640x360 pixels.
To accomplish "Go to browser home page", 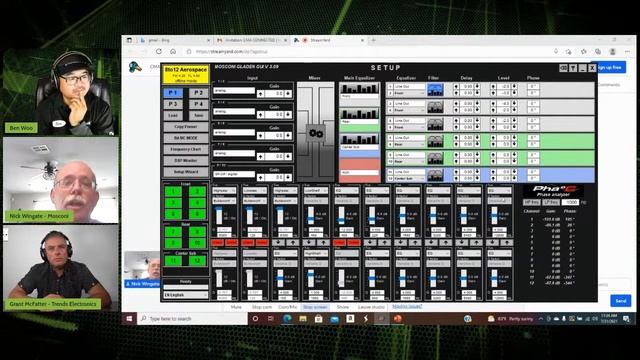I will [173, 51].
